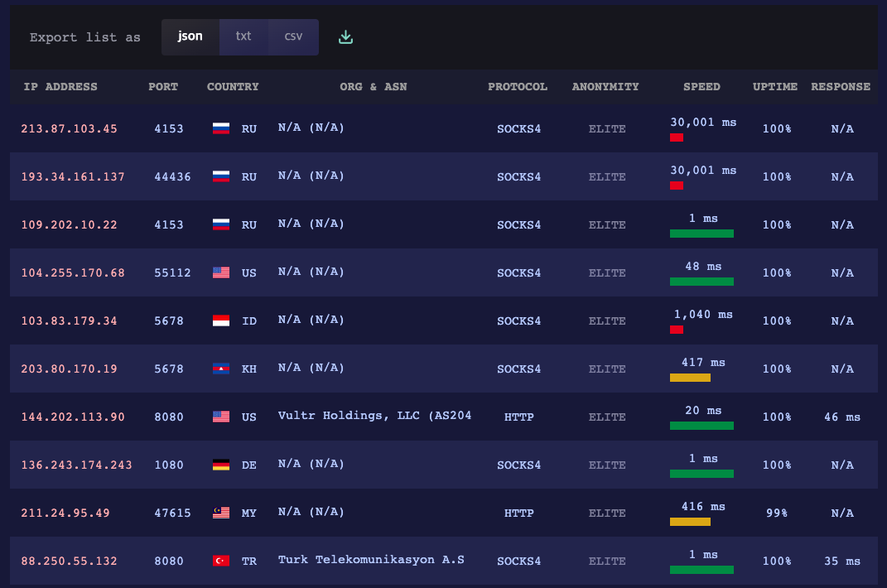The image size is (887, 588).
Task: Click Cambodia flag for 203.80.170.19
Action: [221, 369]
